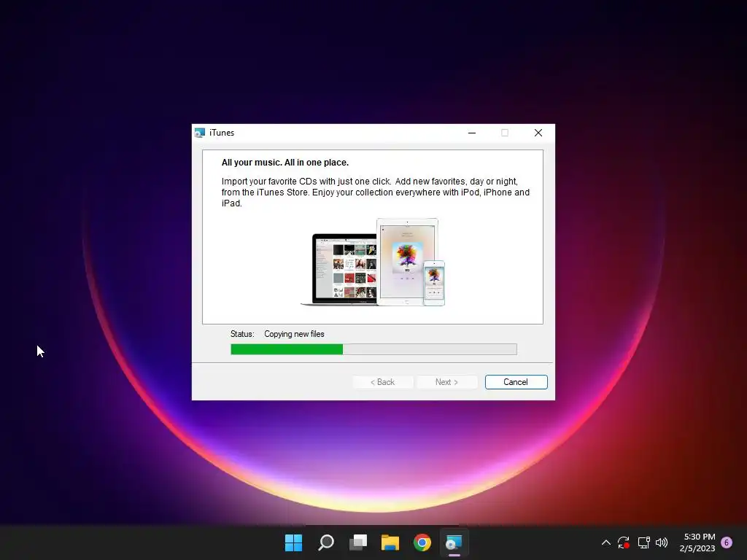Cancel the iTunes installation
The image size is (747, 560).
(x=516, y=382)
